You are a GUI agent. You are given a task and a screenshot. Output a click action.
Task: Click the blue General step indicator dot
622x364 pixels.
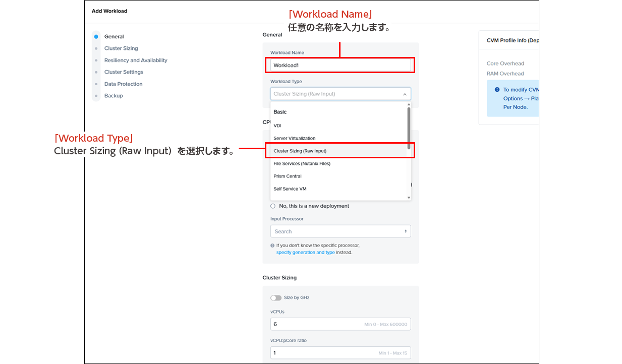[x=96, y=37]
